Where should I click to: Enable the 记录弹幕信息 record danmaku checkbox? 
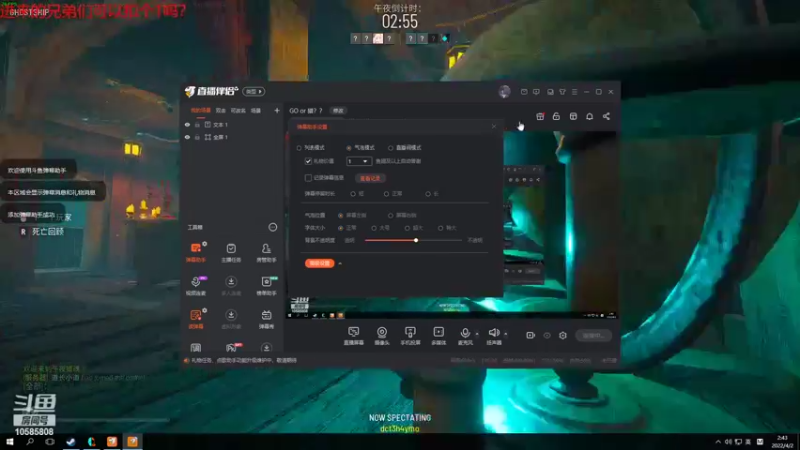308,178
